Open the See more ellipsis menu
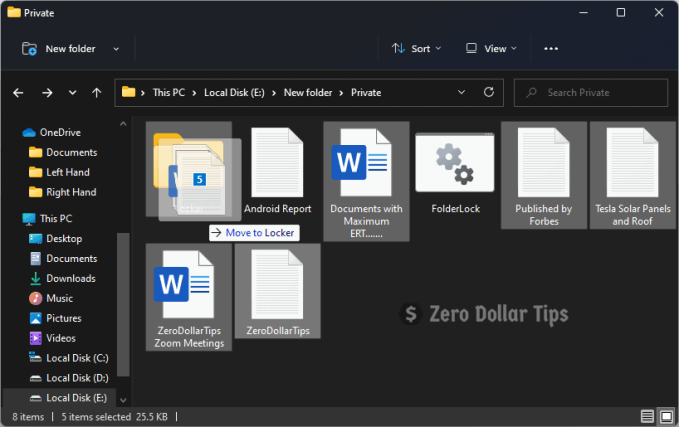This screenshot has width=679, height=427. click(551, 48)
